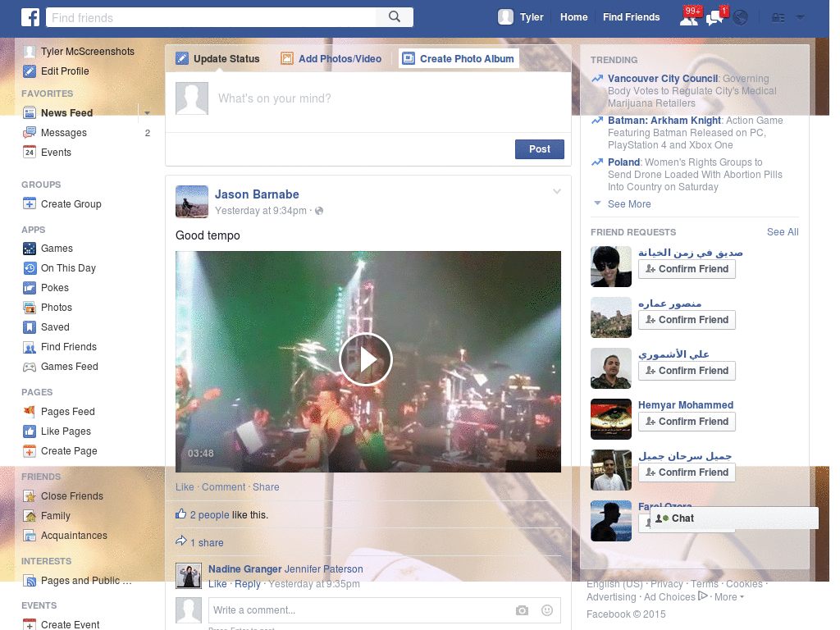Open privacy shortcuts lock icon

click(x=778, y=18)
